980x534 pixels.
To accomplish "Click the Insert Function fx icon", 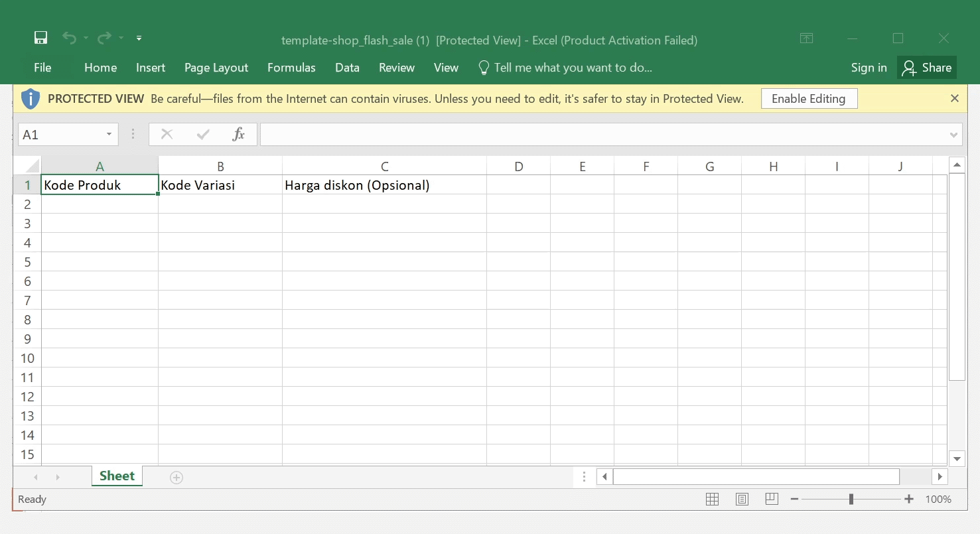I will tap(238, 135).
